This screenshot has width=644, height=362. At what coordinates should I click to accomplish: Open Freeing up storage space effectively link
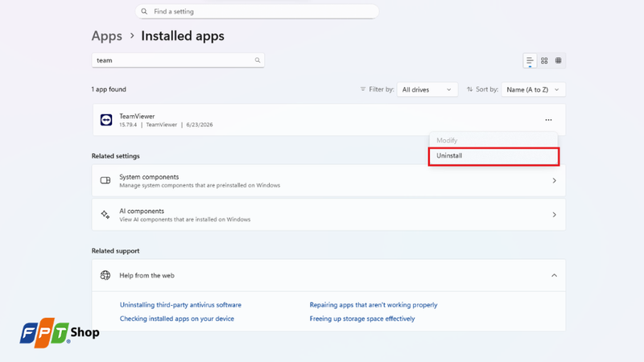(x=361, y=319)
